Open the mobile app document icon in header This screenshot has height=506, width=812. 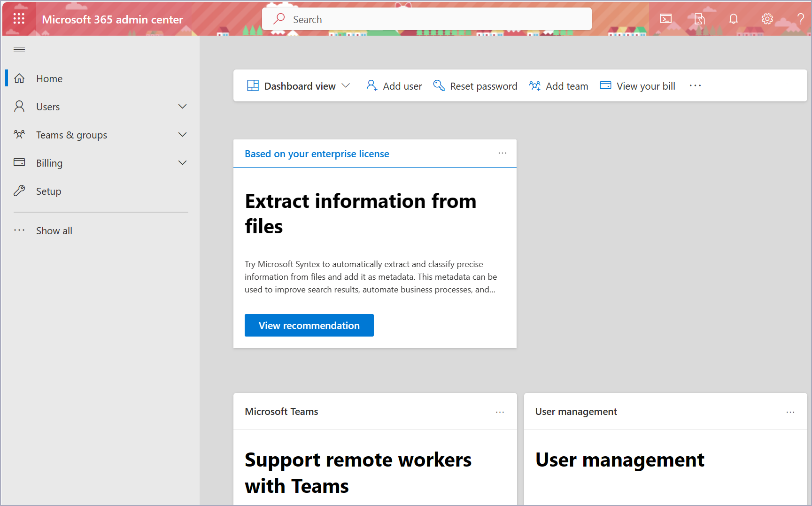click(700, 19)
